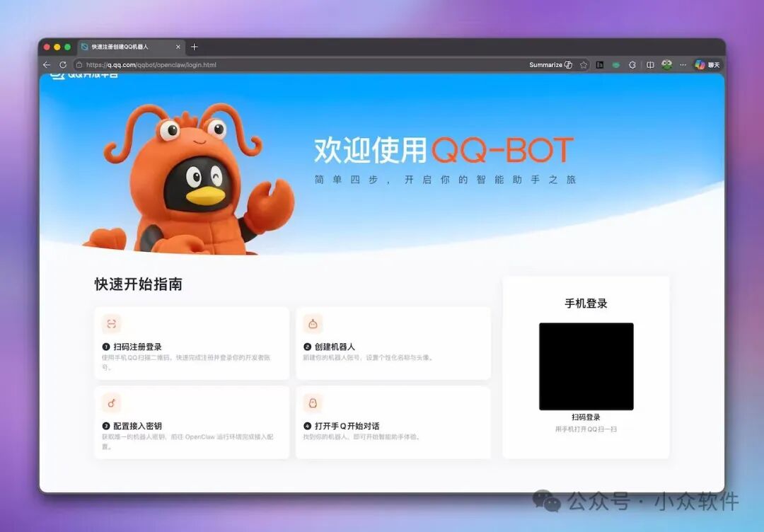
Task: Go back using the back arrow
Action: (47, 64)
